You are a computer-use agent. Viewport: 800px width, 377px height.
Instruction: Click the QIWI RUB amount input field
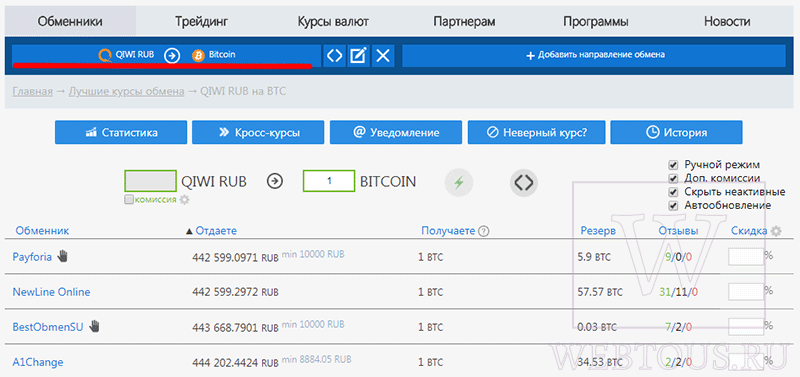click(x=151, y=181)
